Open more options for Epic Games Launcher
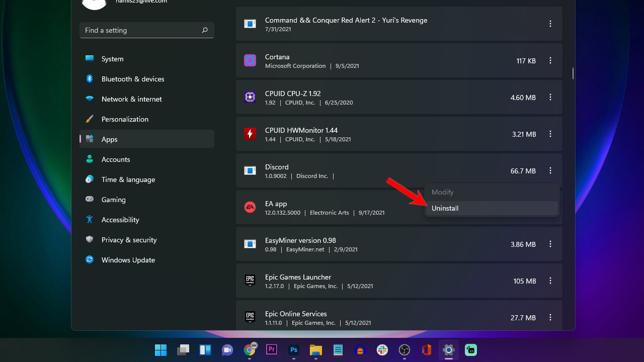The width and height of the screenshot is (644, 362). pyautogui.click(x=550, y=281)
